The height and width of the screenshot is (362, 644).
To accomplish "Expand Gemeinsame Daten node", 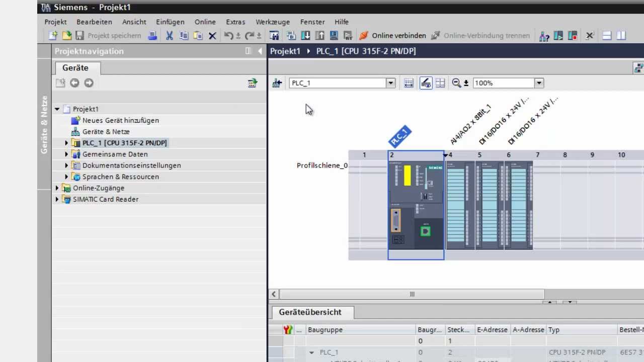I will tap(66, 154).
